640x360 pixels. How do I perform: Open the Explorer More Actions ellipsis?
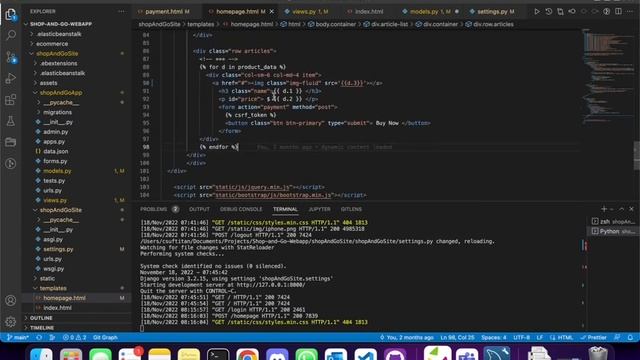tap(122, 11)
